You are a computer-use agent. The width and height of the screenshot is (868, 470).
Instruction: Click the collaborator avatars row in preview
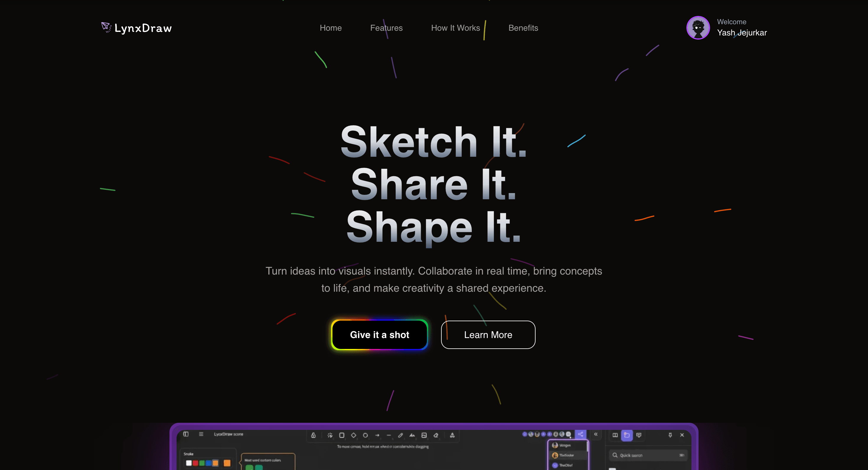click(546, 434)
